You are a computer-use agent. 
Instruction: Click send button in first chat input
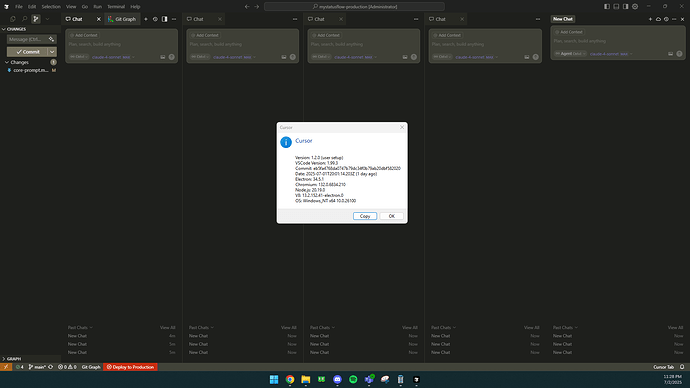coord(172,57)
